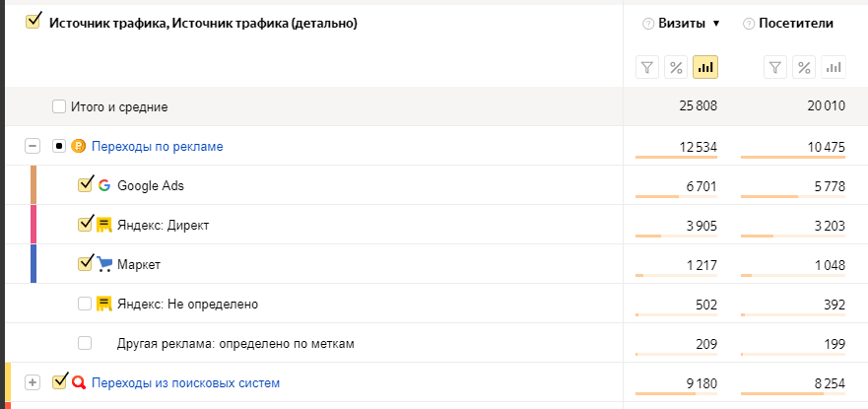
Task: Select the bar chart icon under Посетители
Action: click(834, 67)
